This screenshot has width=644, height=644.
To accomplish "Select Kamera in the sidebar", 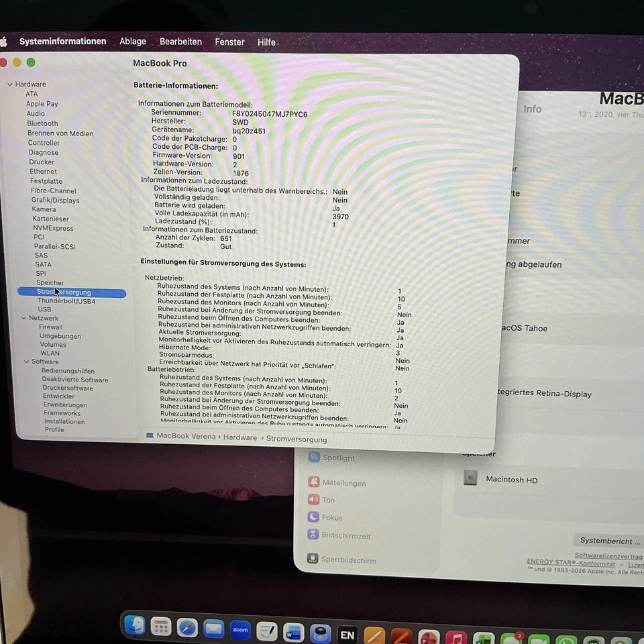I will coord(44,209).
